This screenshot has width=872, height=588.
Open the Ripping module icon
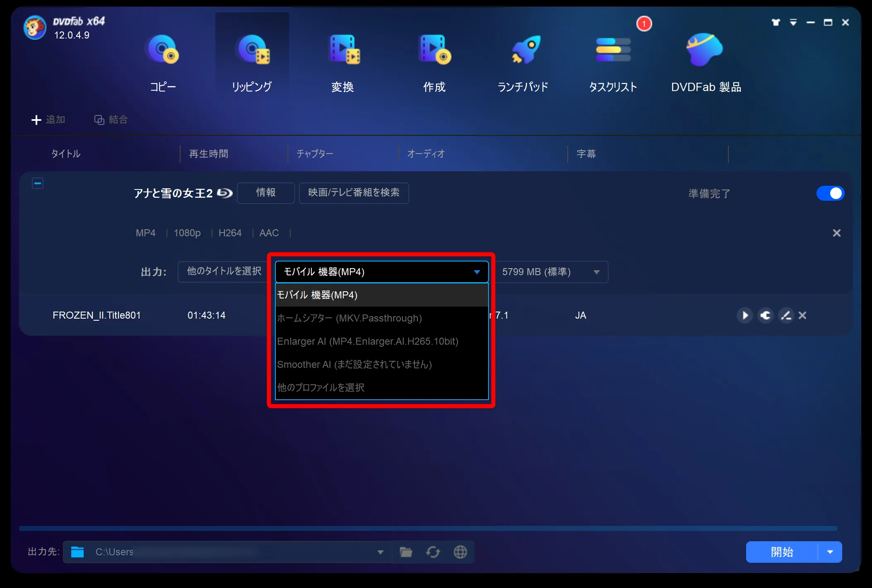pyautogui.click(x=252, y=50)
